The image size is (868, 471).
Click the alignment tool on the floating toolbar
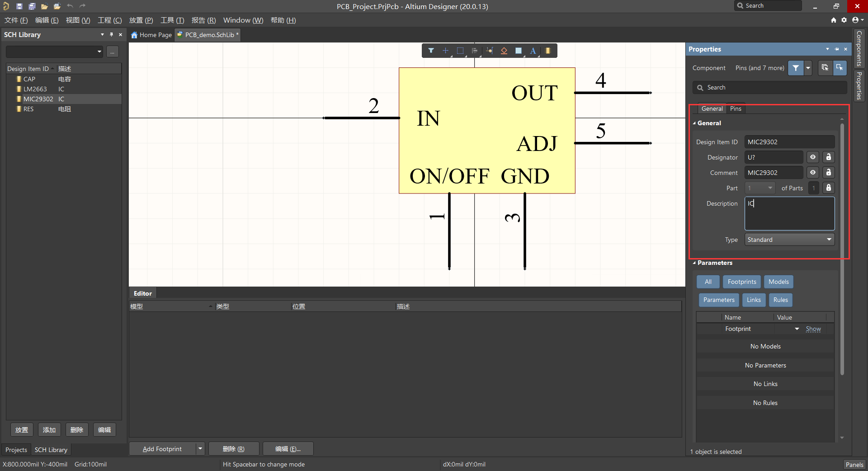pos(475,51)
